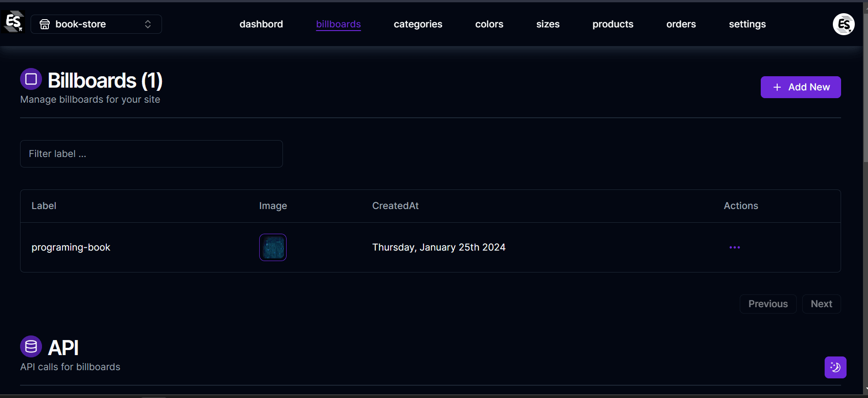Image resolution: width=868 pixels, height=398 pixels.
Task: Click the Label column header
Action: pyautogui.click(x=44, y=206)
